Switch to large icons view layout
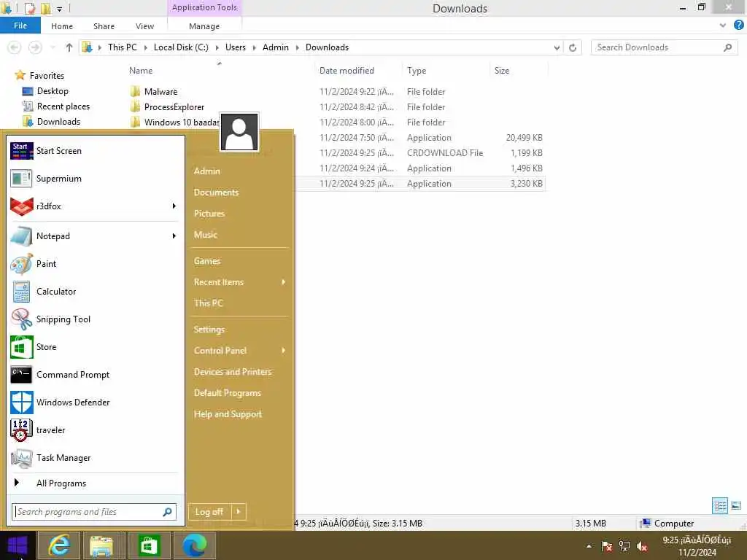Image resolution: width=747 pixels, height=560 pixels. tap(736, 506)
